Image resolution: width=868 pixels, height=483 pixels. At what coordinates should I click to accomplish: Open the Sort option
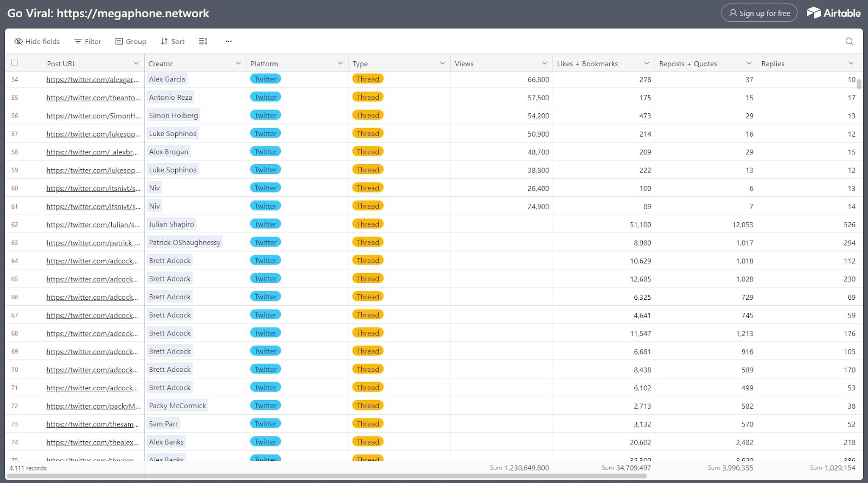[x=173, y=41]
